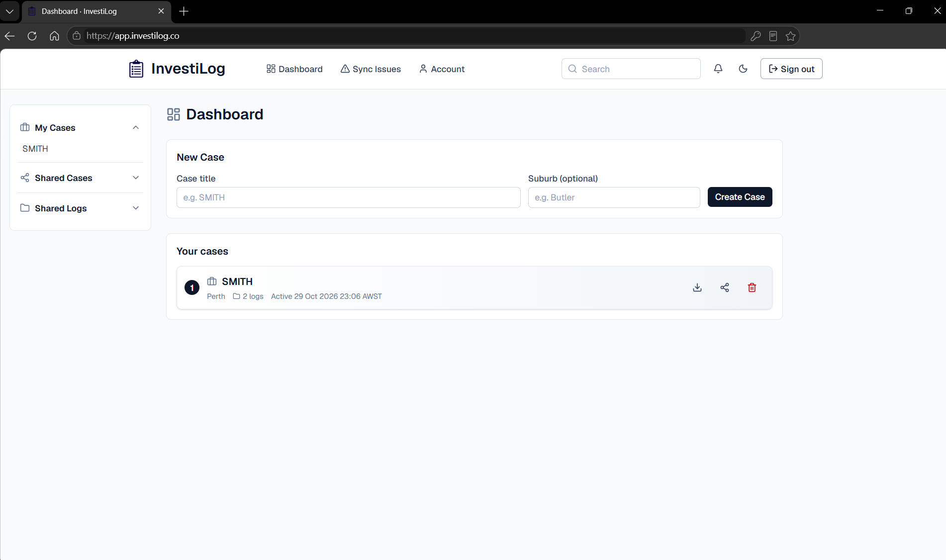Image resolution: width=946 pixels, height=560 pixels.
Task: Open the SMITH case from Your cases
Action: click(474, 287)
